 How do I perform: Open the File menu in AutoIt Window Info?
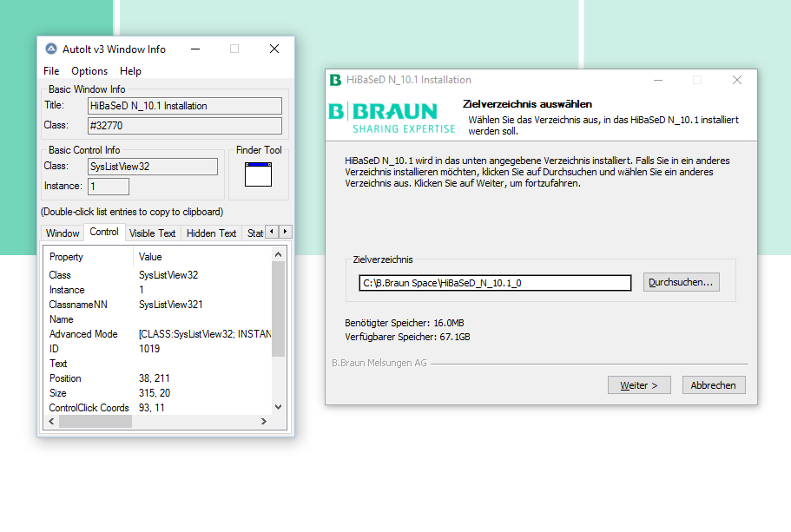point(51,71)
